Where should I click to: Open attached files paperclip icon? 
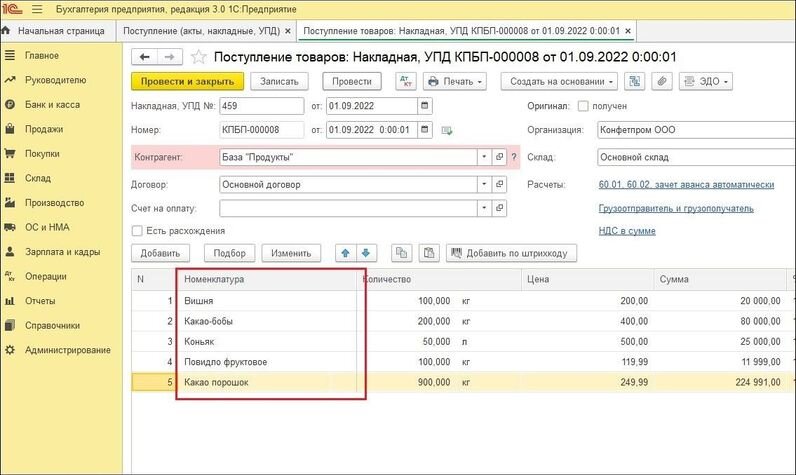pyautogui.click(x=662, y=81)
